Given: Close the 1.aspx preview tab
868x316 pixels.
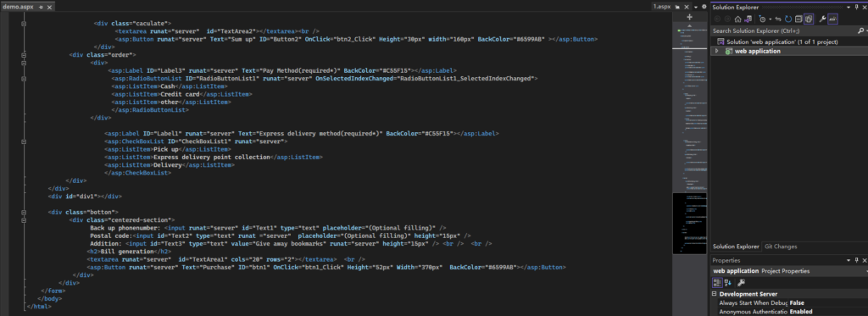Looking at the screenshot, I should pos(687,7).
